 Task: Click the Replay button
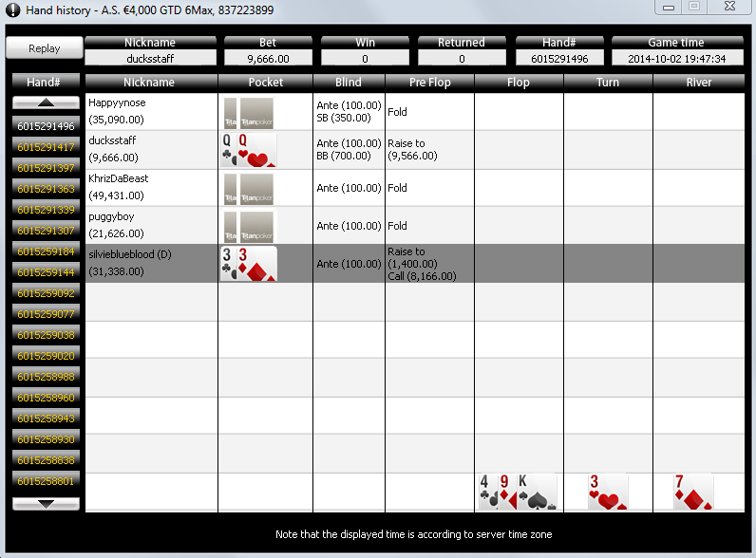(x=45, y=48)
